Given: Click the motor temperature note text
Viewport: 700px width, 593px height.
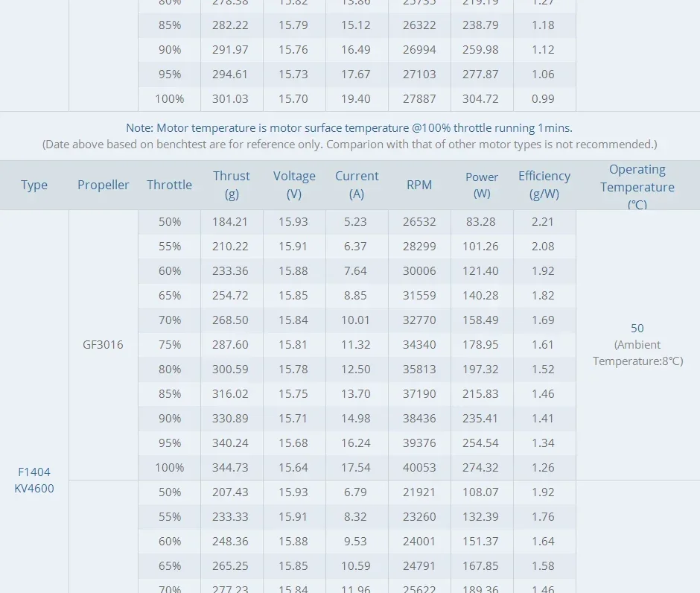Looking at the screenshot, I should pyautogui.click(x=349, y=128).
